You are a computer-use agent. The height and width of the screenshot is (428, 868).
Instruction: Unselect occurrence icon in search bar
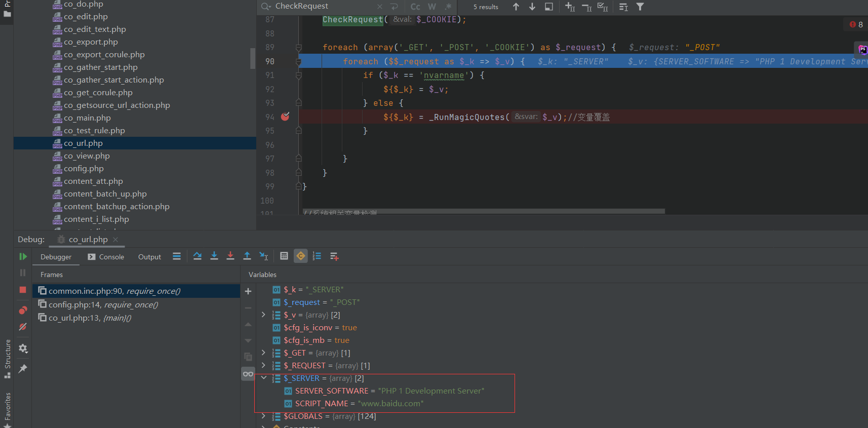tap(587, 7)
